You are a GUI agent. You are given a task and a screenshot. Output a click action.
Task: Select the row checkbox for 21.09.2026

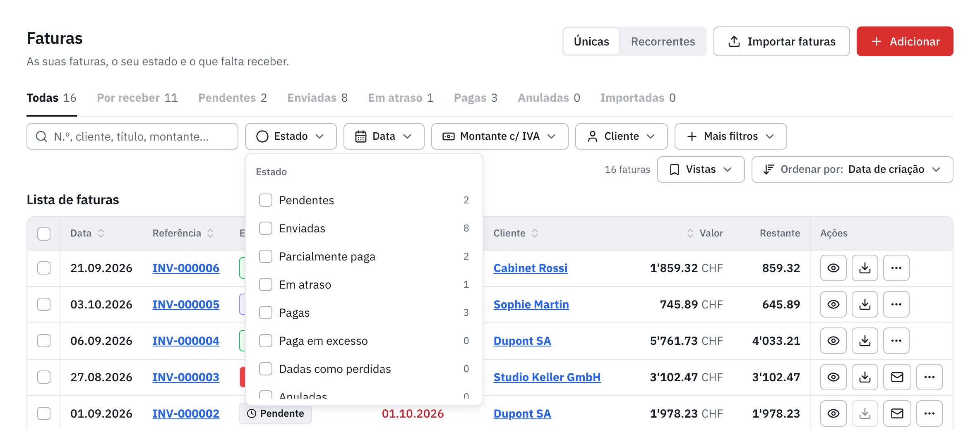pos(44,268)
